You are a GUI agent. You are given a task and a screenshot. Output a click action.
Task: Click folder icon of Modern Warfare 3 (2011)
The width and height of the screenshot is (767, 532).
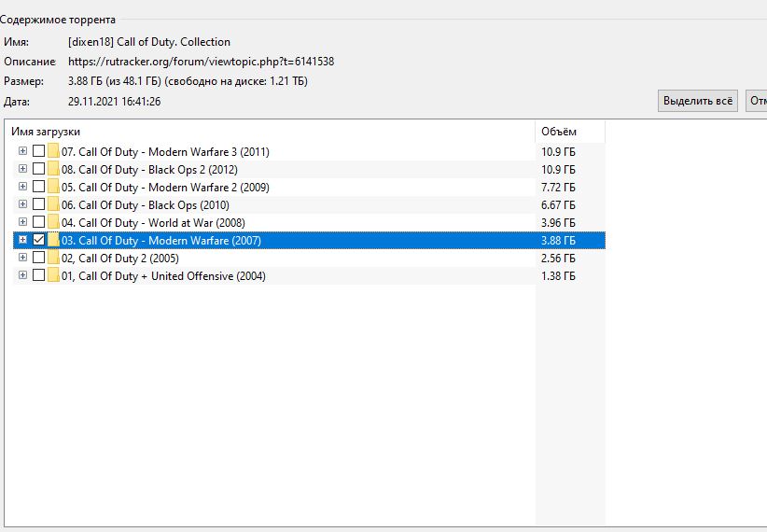click(53, 152)
